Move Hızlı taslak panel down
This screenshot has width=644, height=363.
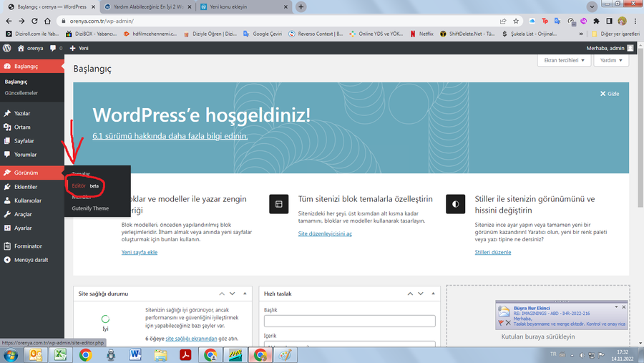421,294
